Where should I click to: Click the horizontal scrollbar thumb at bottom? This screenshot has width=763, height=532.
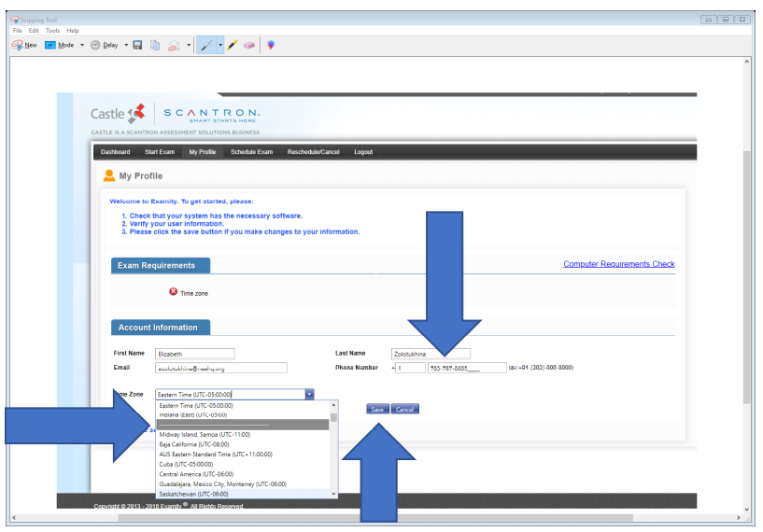(375, 518)
